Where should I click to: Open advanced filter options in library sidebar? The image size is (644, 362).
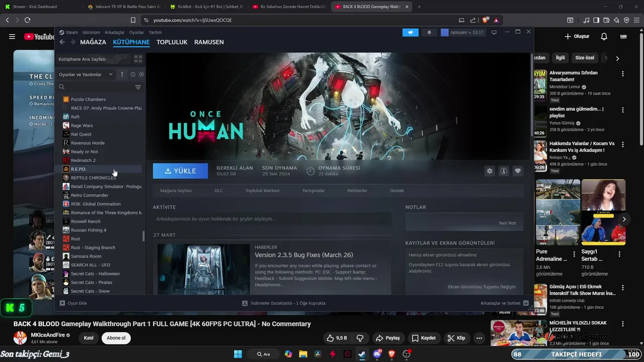coord(138,87)
